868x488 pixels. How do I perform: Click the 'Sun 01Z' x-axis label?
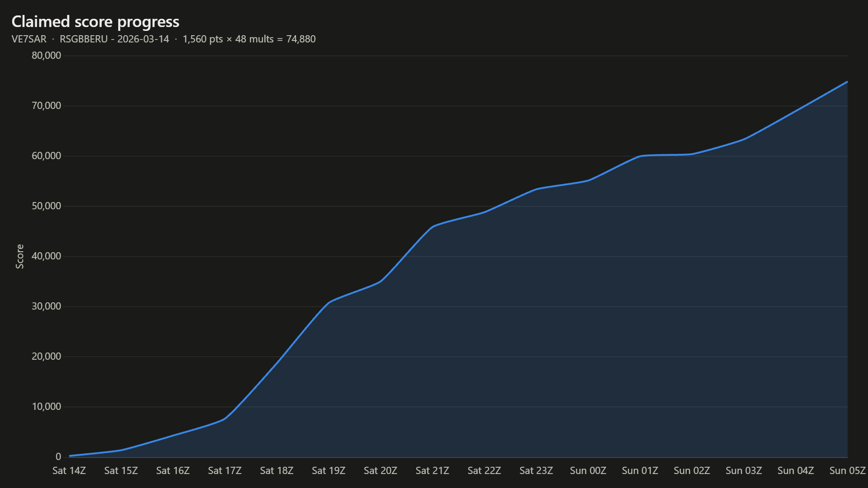coord(640,471)
